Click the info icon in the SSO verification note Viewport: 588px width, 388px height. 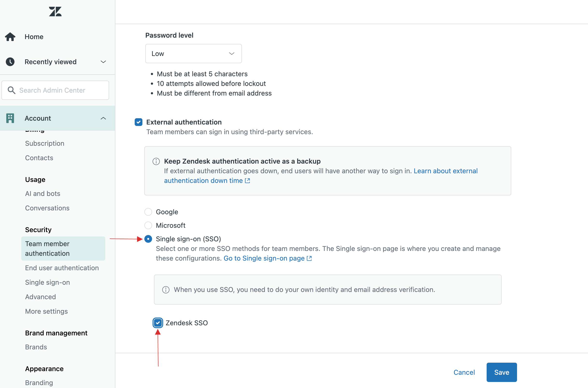point(166,290)
